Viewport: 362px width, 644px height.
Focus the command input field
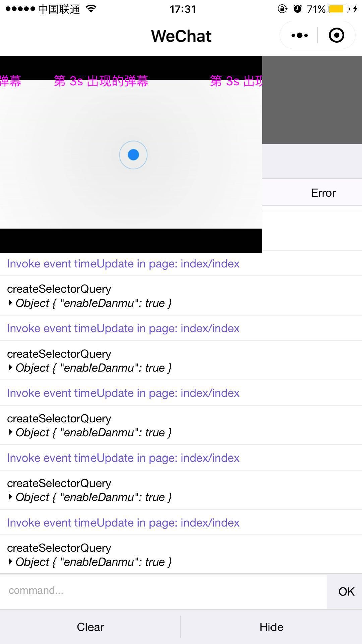click(x=164, y=591)
